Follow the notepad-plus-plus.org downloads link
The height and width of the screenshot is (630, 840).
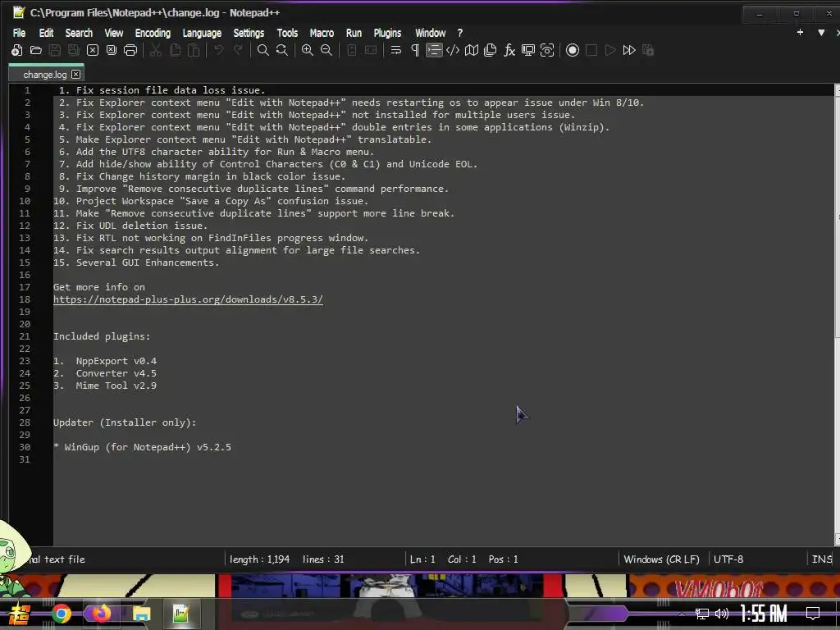pyautogui.click(x=188, y=299)
